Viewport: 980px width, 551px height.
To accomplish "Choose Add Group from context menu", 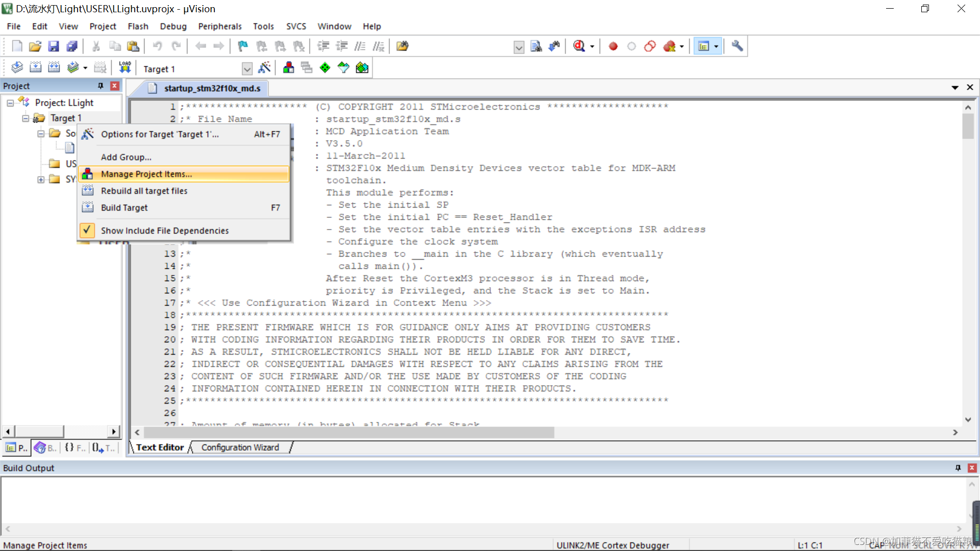I will [126, 157].
